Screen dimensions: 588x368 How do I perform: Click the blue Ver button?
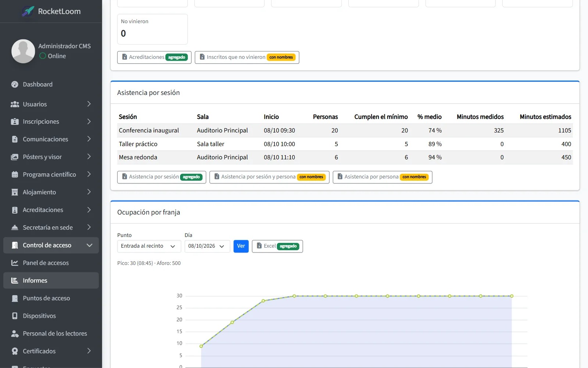click(241, 246)
